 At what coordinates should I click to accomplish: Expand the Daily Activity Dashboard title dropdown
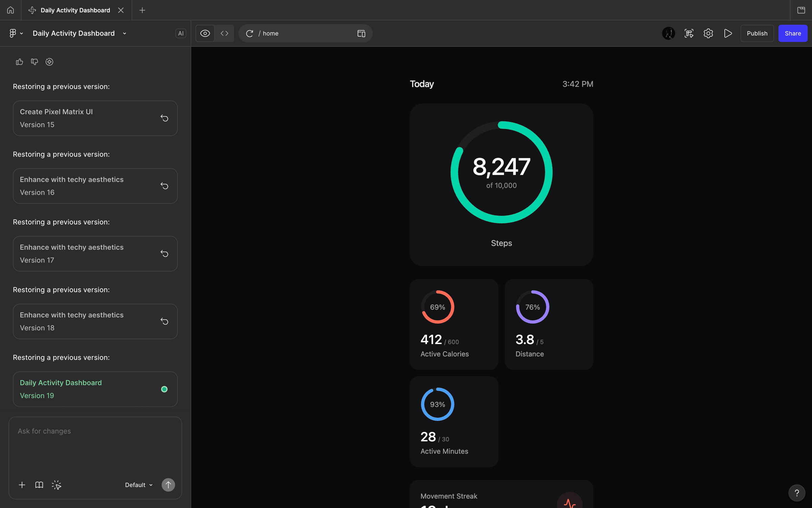coord(125,33)
